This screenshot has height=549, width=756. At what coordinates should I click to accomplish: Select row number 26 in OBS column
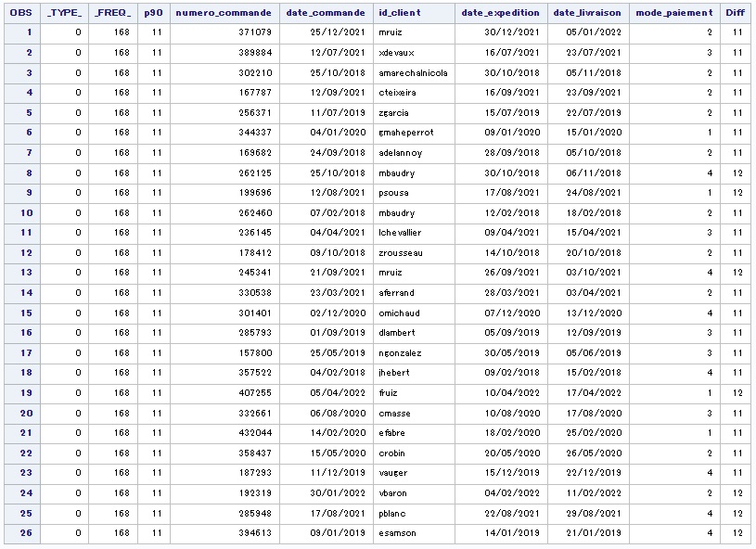click(x=20, y=533)
